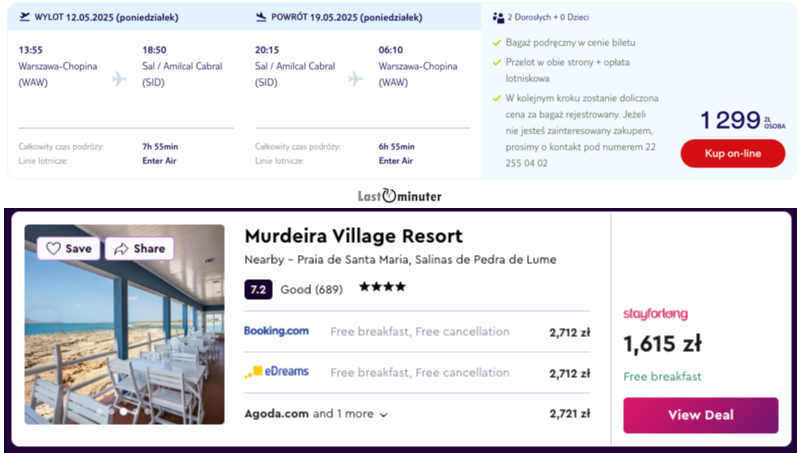Viewport: 800px width, 453px height.
Task: Click the arrival time 18:50
Action: 154,50
